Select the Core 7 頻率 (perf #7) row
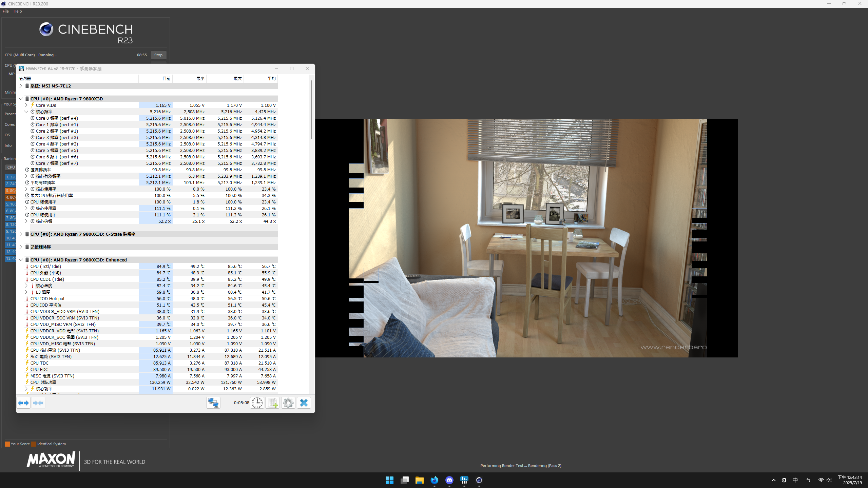 tap(147, 163)
